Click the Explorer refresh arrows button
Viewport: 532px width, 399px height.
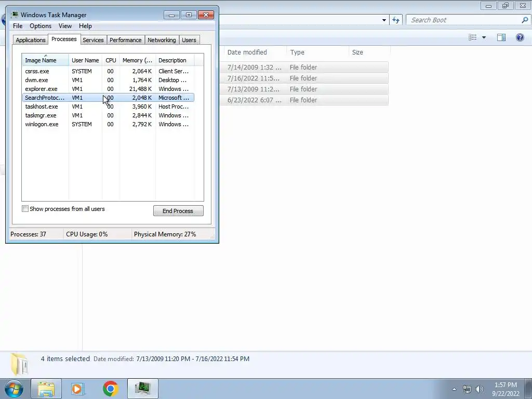pos(395,20)
